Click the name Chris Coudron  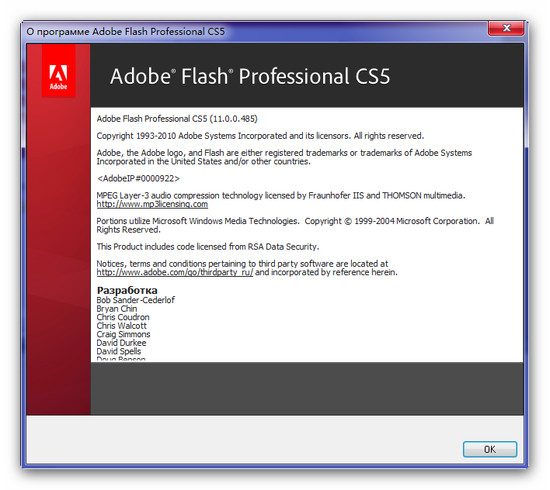point(123,317)
